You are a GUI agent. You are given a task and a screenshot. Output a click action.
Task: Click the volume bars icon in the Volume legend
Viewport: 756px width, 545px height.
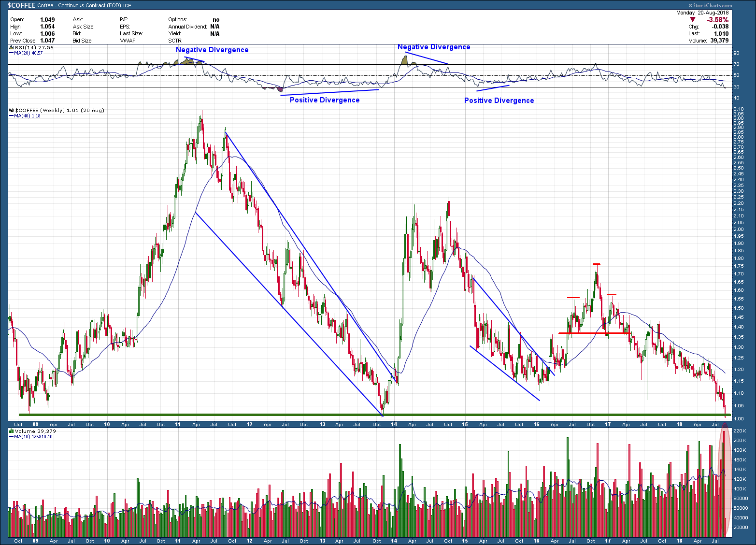(x=12, y=431)
